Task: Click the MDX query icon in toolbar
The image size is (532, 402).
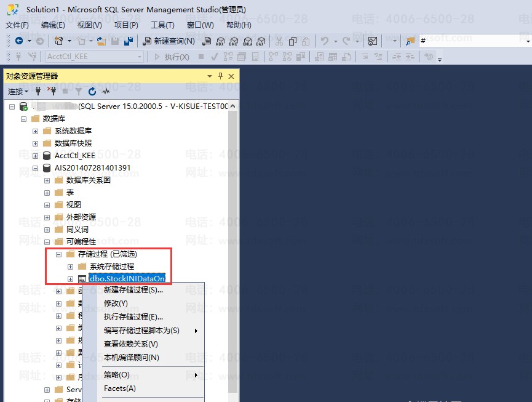Action: (220, 41)
